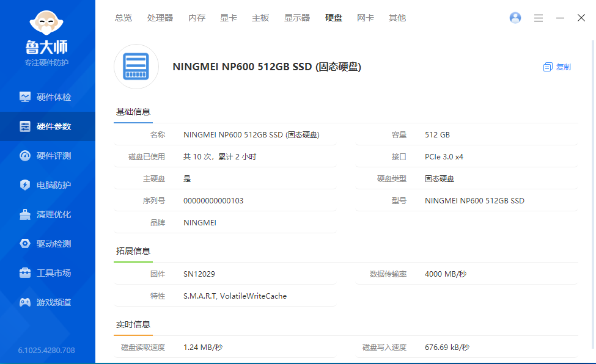Image resolution: width=596 pixels, height=364 pixels.
Task: Click the vertical scrollbar
Action: 592,194
